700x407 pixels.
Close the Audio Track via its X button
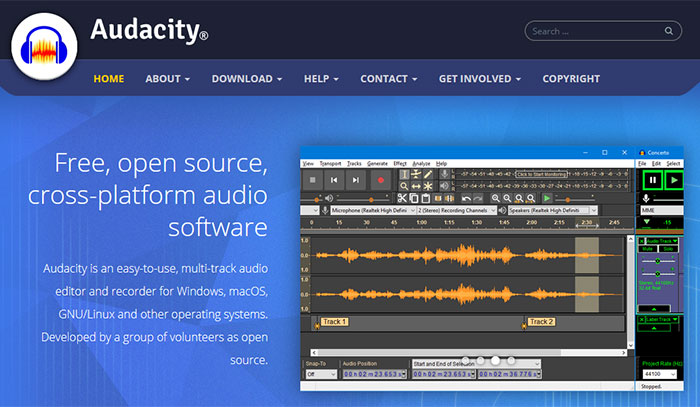[642, 241]
